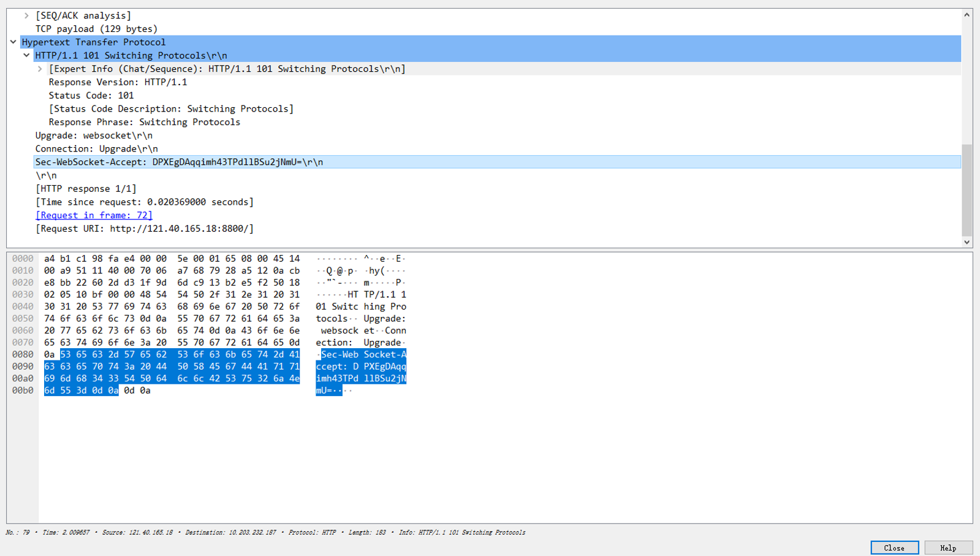Select the Status Code: 101 row

[91, 96]
